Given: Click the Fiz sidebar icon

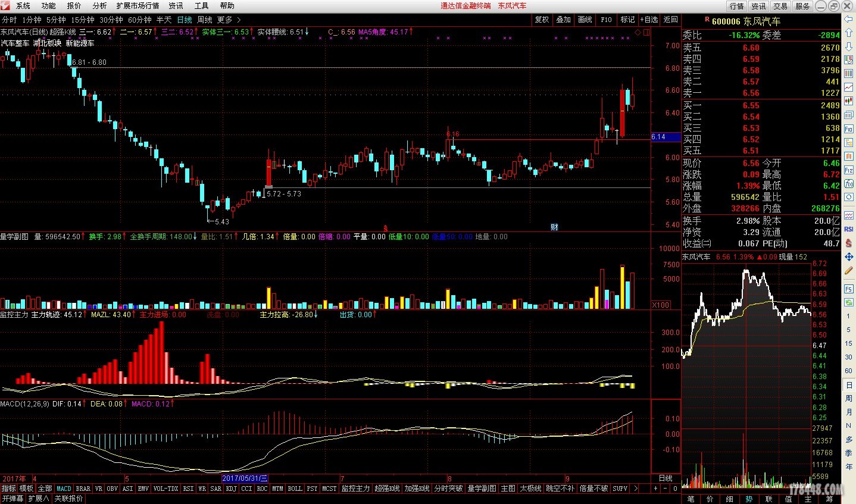Looking at the screenshot, I should (849, 170).
